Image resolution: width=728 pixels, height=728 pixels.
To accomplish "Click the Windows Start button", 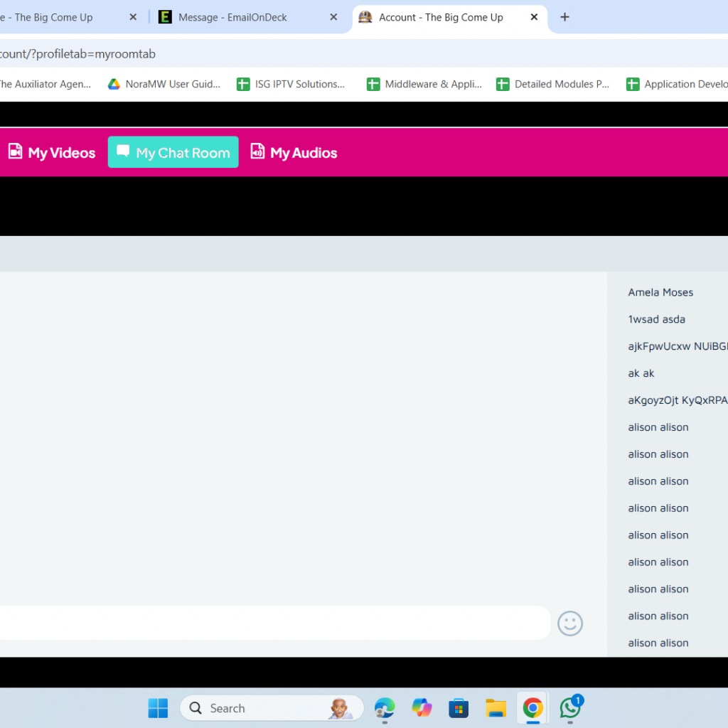I will coord(158,708).
